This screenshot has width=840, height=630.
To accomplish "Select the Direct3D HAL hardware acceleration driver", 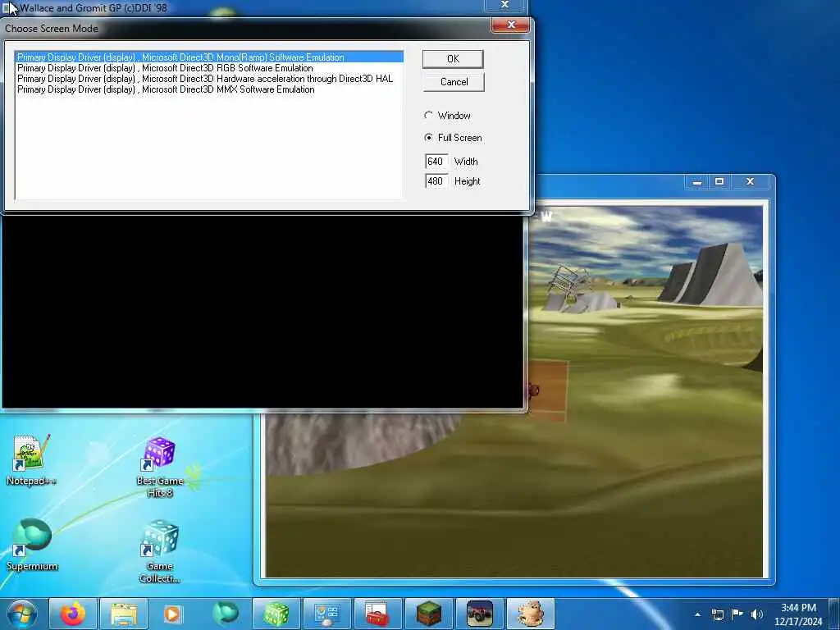I will (x=209, y=79).
